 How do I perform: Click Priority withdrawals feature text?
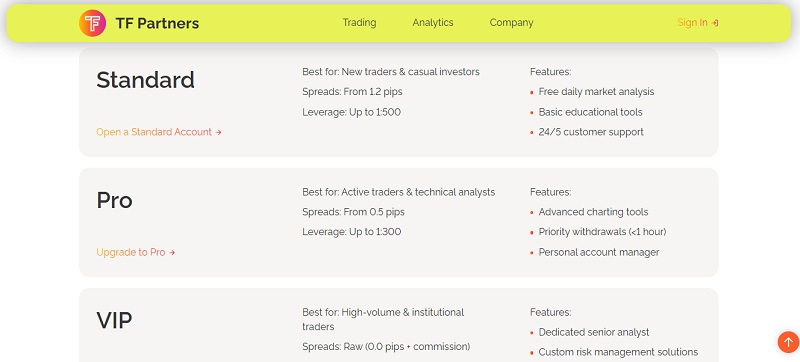pos(602,232)
